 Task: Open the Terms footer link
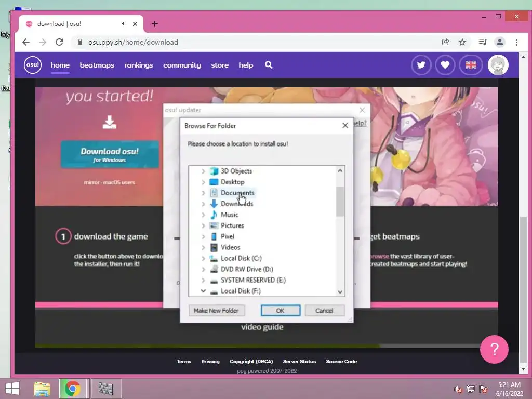click(x=184, y=362)
